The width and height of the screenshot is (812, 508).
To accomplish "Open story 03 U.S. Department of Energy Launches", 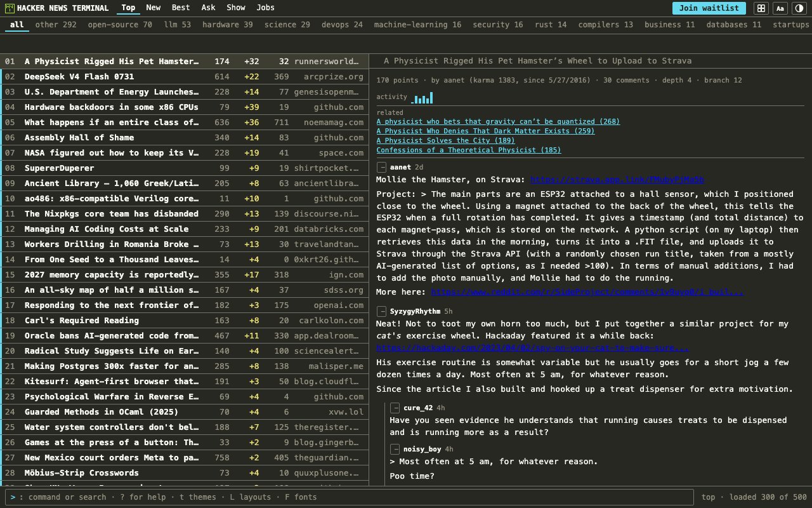I will click(x=184, y=92).
